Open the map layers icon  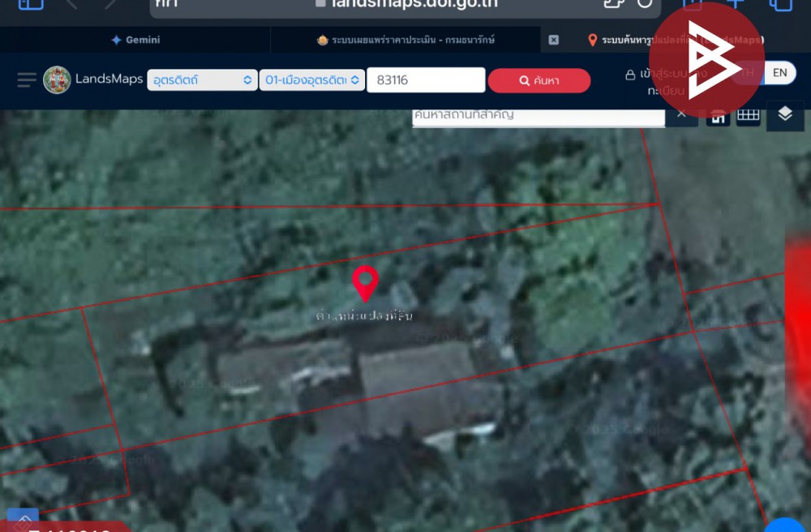pos(784,114)
